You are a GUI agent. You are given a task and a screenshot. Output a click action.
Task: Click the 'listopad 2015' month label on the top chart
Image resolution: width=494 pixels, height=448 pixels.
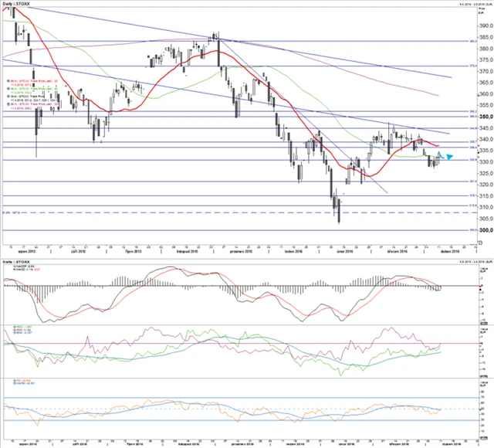pos(188,251)
